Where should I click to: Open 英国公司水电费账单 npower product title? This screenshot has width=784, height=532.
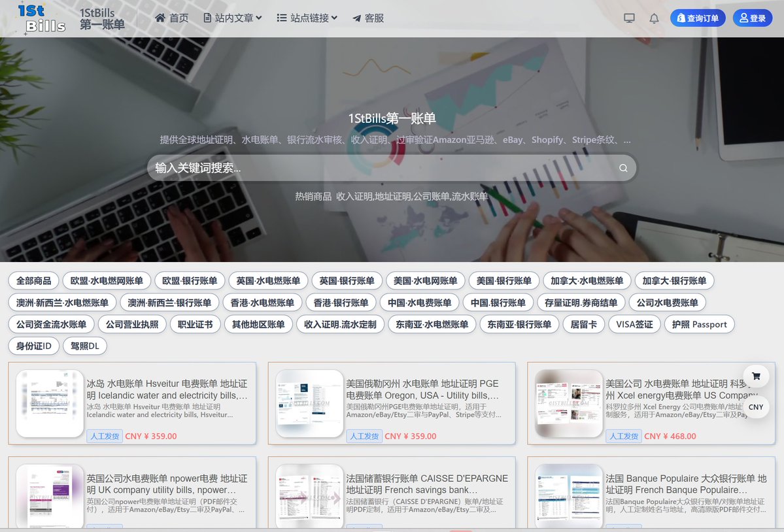tap(167, 484)
